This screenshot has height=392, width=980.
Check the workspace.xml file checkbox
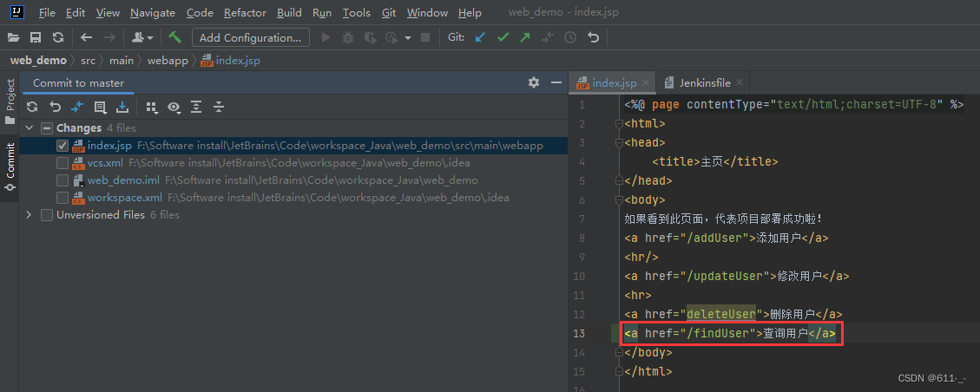62,198
